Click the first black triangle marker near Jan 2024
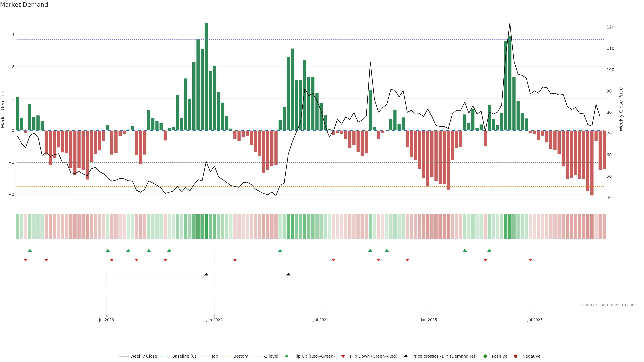Viewport: 644px width, 362px height. pos(206,274)
